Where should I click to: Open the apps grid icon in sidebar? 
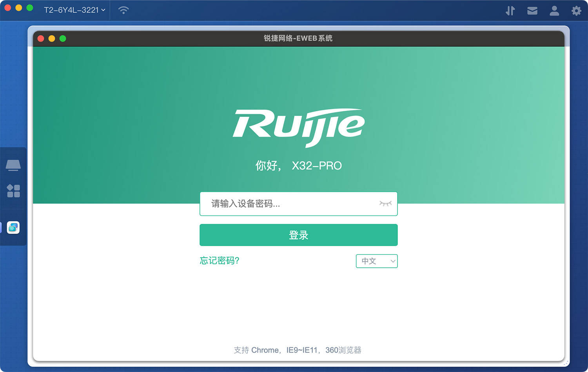click(x=13, y=191)
